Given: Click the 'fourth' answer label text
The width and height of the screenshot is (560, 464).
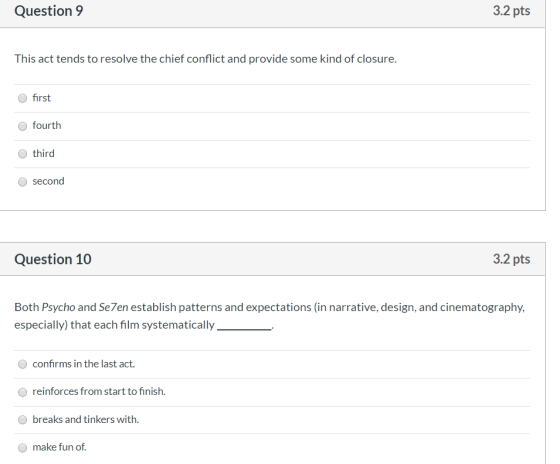Looking at the screenshot, I should point(47,125).
